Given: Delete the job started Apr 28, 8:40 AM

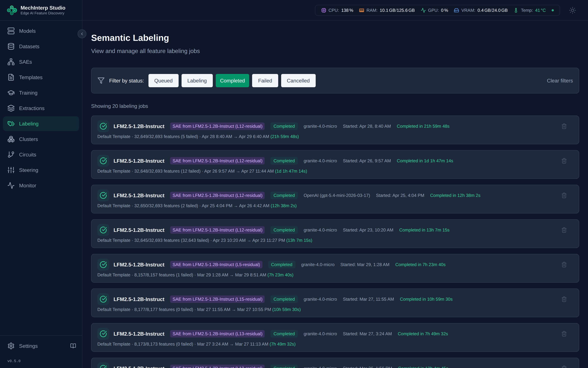Looking at the screenshot, I should click(564, 126).
